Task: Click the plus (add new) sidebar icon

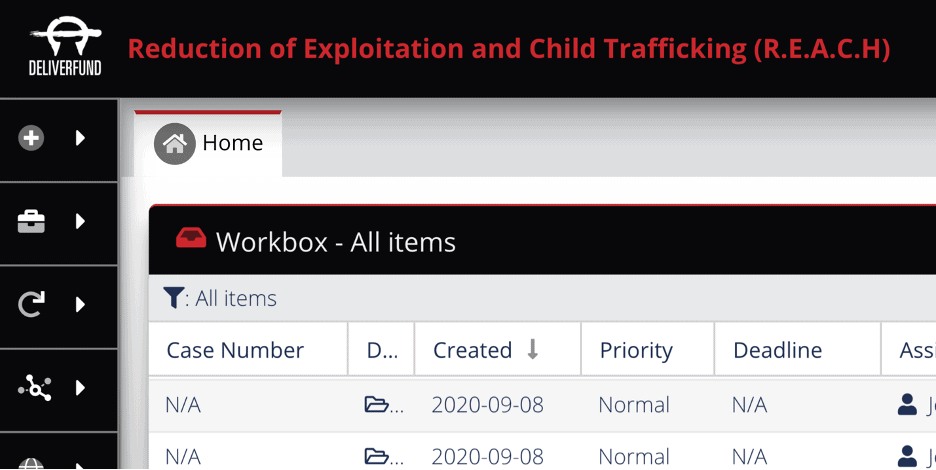Action: click(31, 139)
